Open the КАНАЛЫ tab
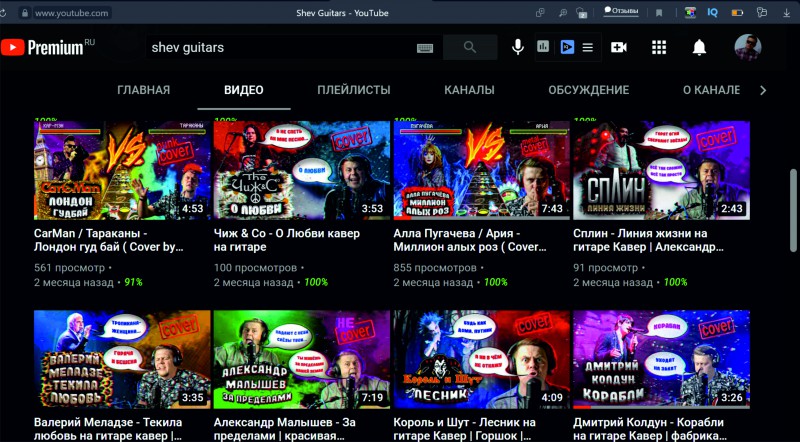The height and width of the screenshot is (442, 800). [469, 90]
